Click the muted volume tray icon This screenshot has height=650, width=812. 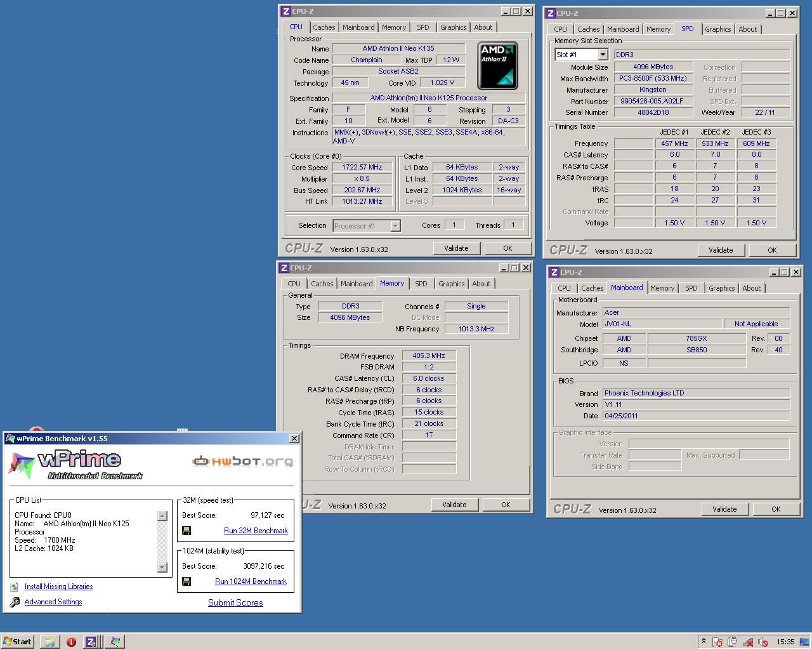point(763,642)
